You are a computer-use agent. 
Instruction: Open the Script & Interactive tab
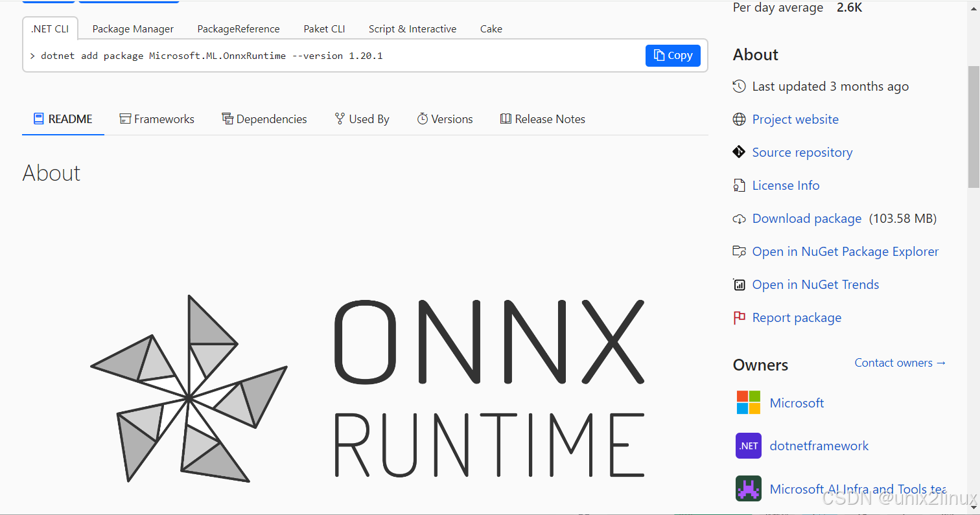(x=412, y=29)
